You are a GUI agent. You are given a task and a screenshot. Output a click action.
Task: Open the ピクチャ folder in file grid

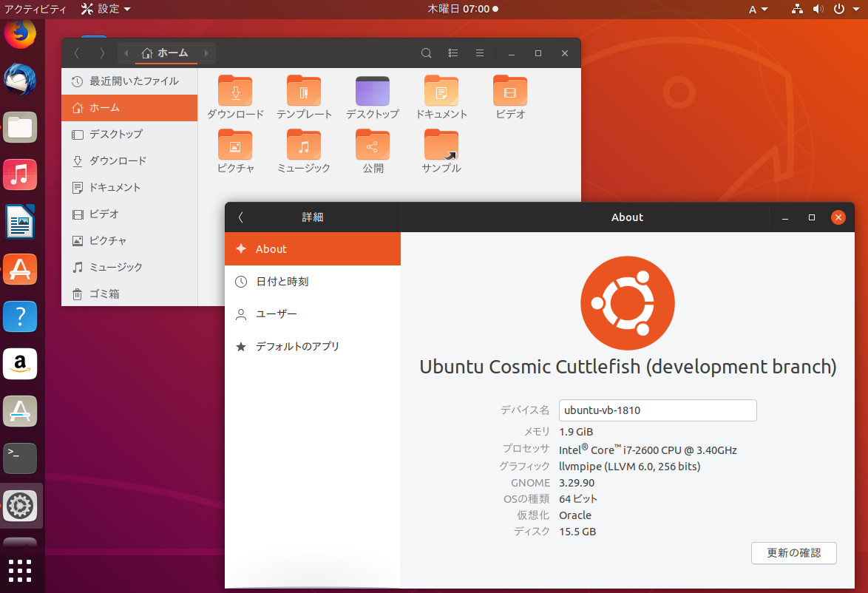[235, 152]
